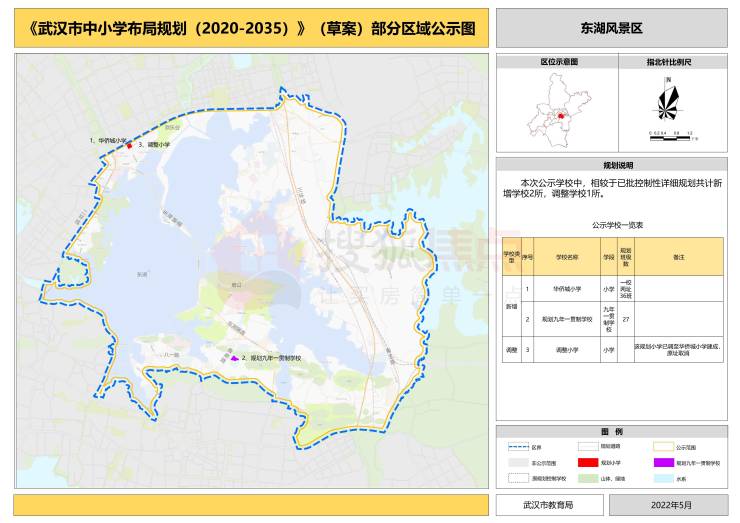The height and width of the screenshot is (523, 740).
Task: Click the map label 3、调整小学
Action: [154, 145]
